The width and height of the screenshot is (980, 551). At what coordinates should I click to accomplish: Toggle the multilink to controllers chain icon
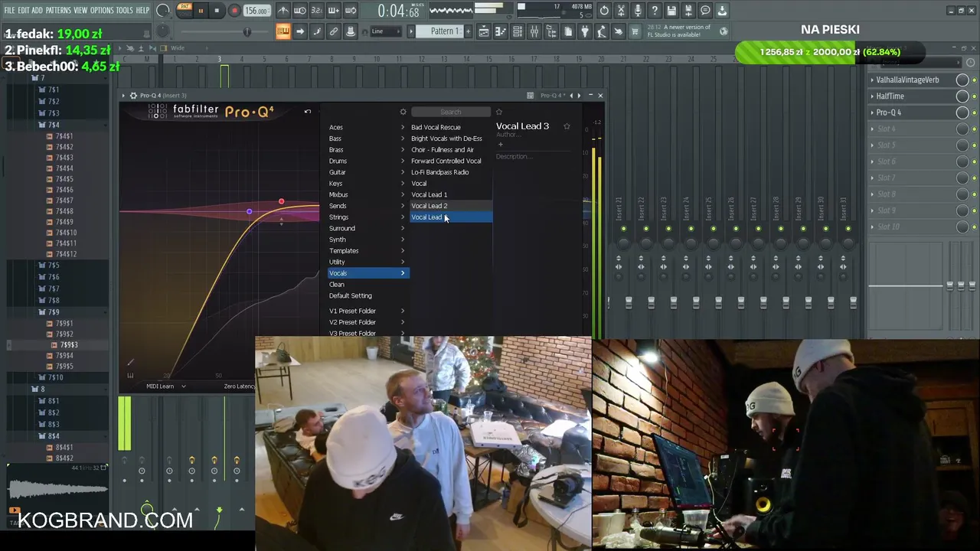[x=334, y=31]
